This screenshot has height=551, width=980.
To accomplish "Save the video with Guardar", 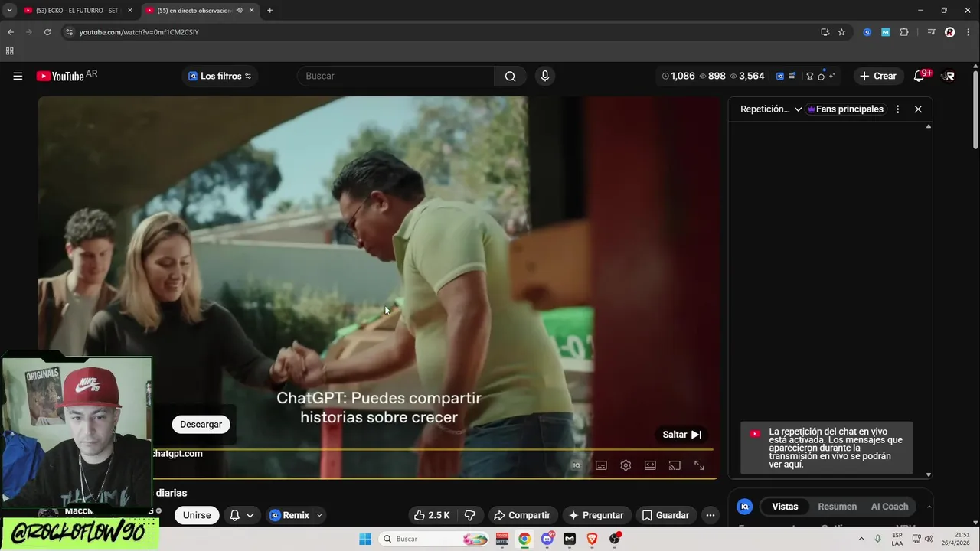I will 665,515.
